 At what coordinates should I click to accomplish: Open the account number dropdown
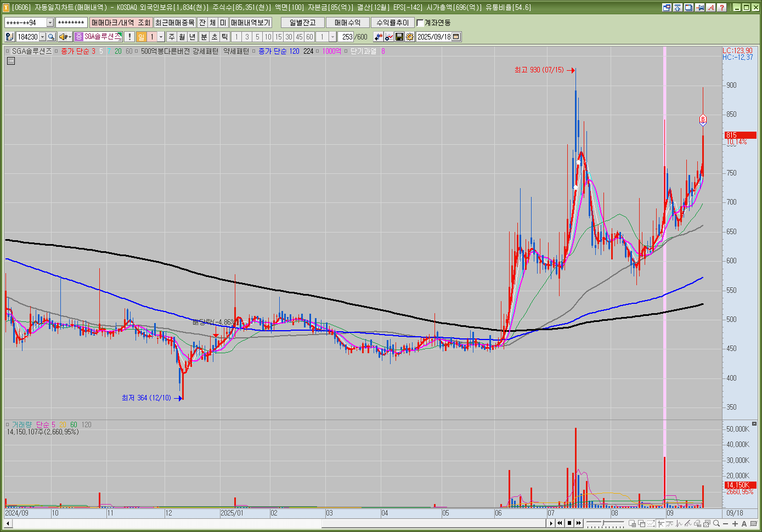(50, 22)
